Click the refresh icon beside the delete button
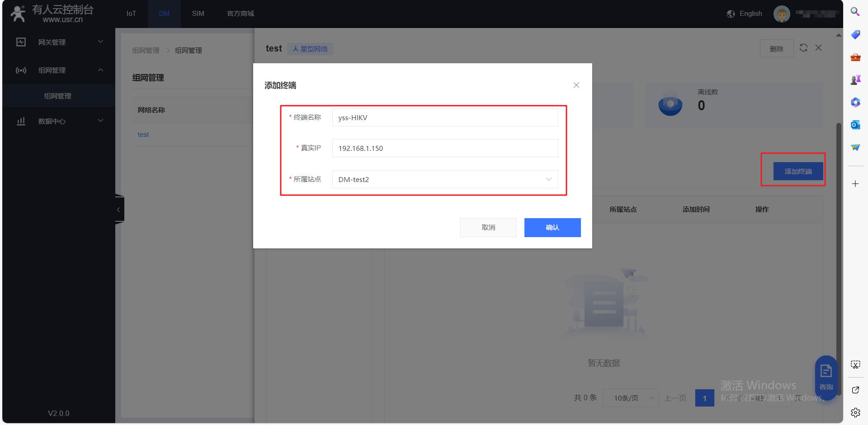The width and height of the screenshot is (868, 425). pos(803,48)
